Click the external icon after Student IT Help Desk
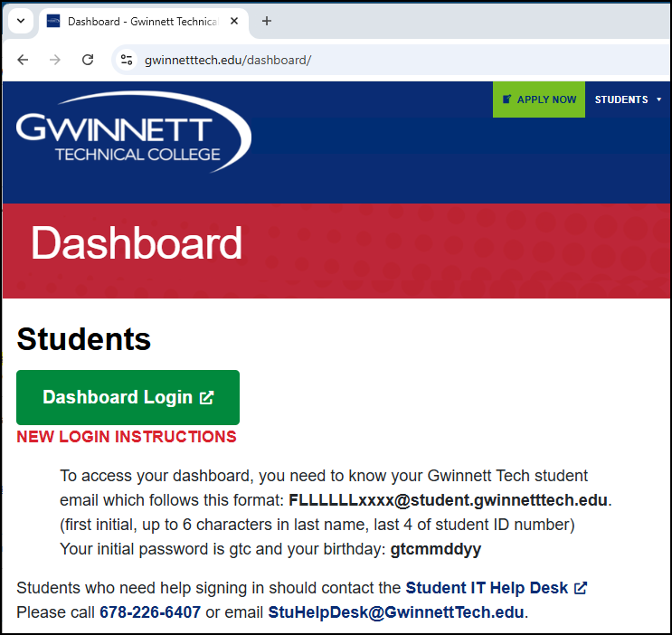Image resolution: width=672 pixels, height=635 pixels. click(x=581, y=588)
